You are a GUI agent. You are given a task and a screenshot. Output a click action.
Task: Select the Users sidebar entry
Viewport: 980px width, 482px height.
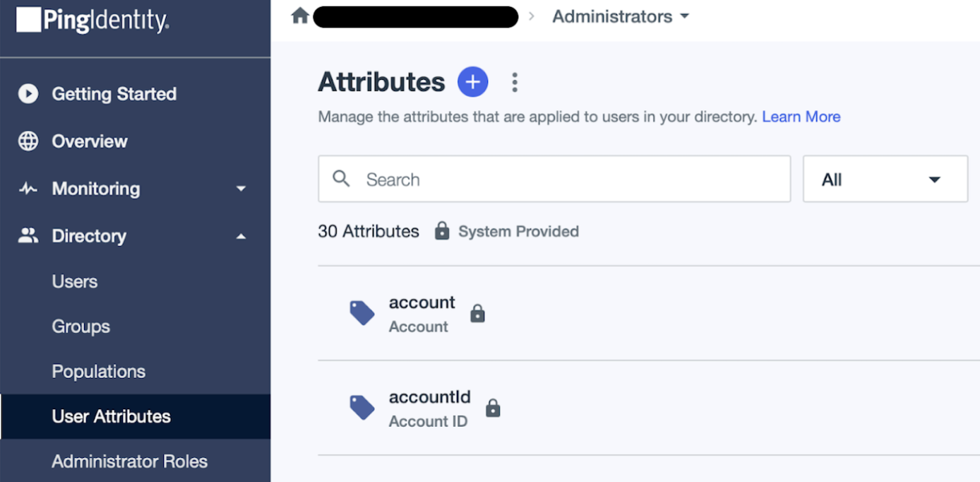[x=74, y=281]
